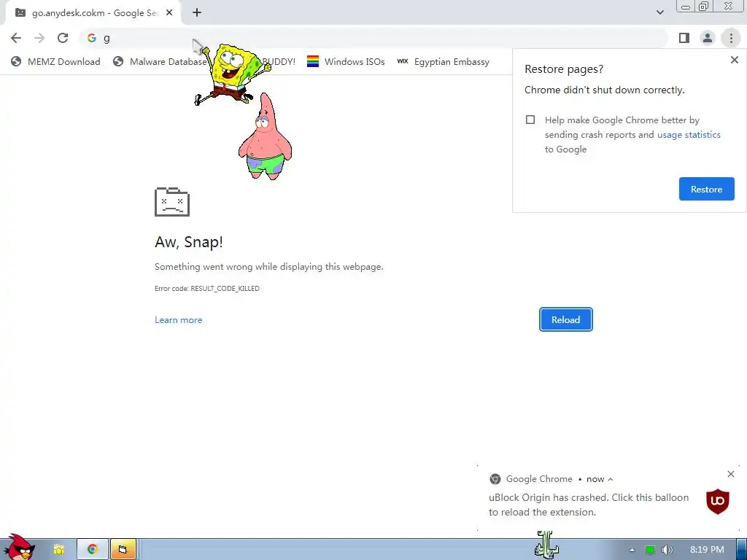This screenshot has width=747, height=560.
Task: Open the Chrome three-dot menu
Action: [731, 38]
